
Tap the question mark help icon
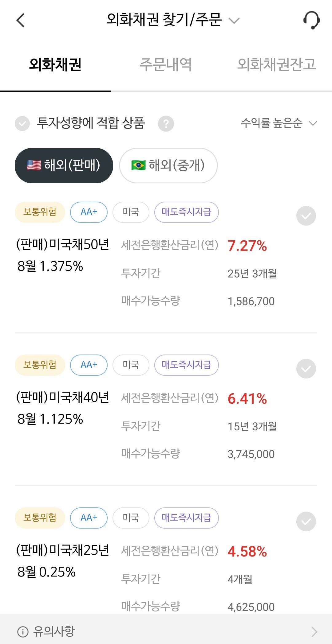pyautogui.click(x=166, y=124)
